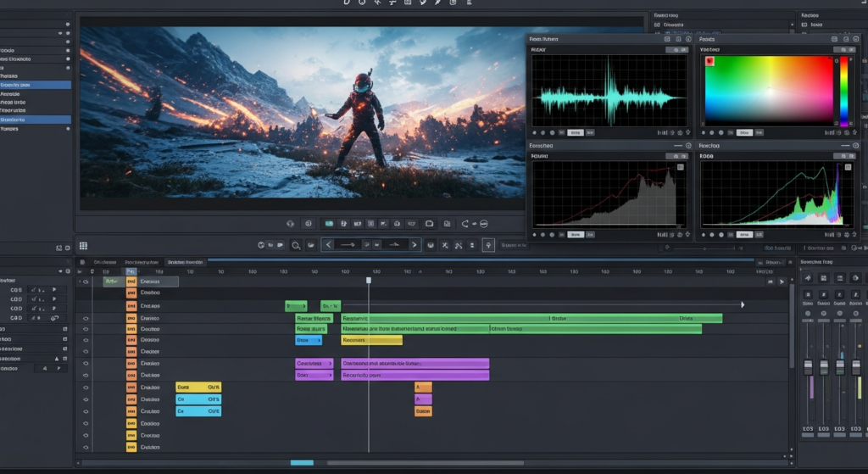This screenshot has width=868, height=474.
Task: Click the circled minus icon under the preview
Action: [x=484, y=224]
